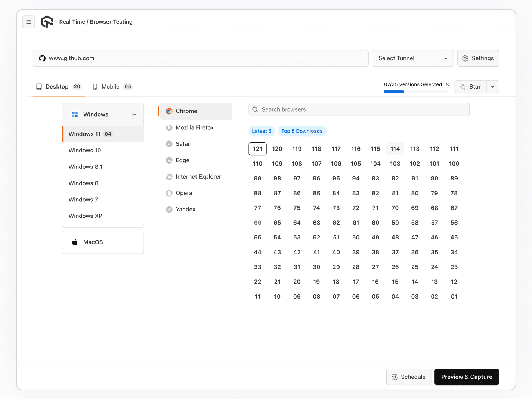The image size is (532, 399).
Task: Open the Select Tunnel dropdown
Action: point(412,58)
